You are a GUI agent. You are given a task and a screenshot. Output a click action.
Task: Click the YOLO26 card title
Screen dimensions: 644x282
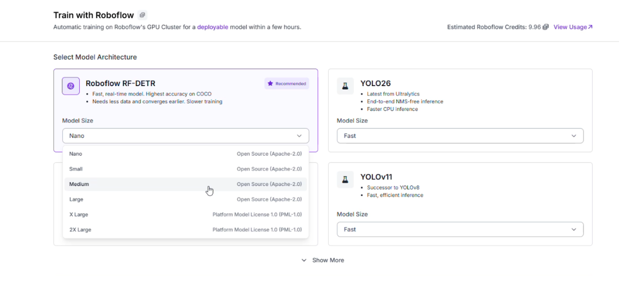click(x=376, y=83)
